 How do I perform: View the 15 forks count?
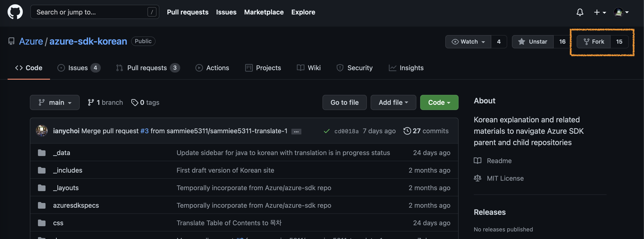pyautogui.click(x=619, y=41)
